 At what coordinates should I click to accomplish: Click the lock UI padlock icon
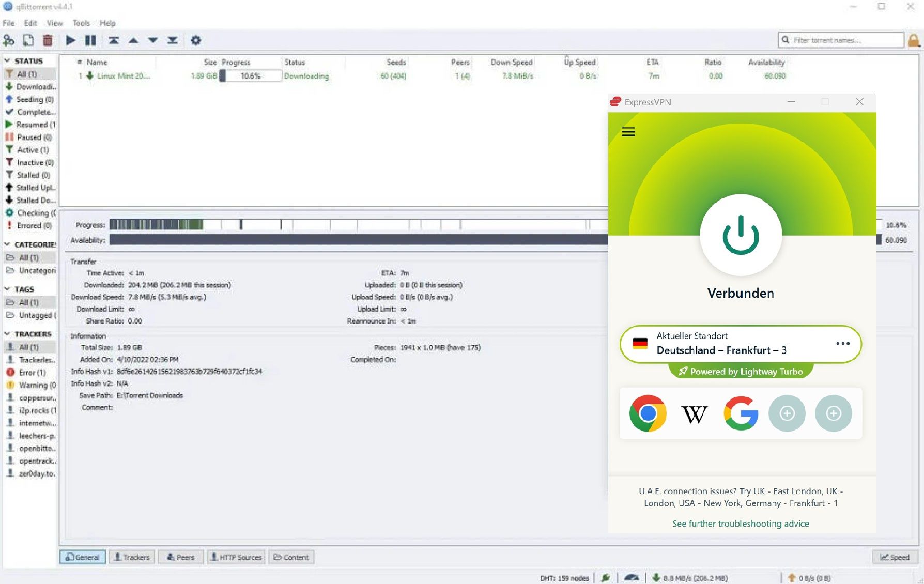pyautogui.click(x=914, y=40)
